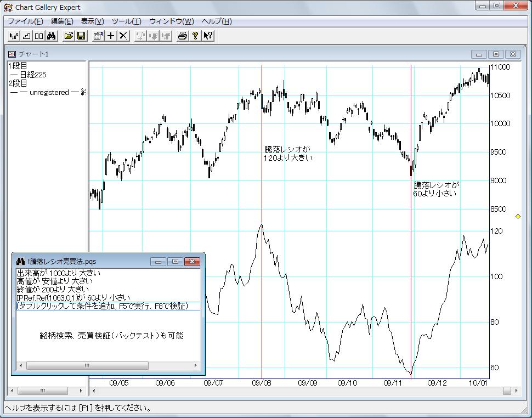Print the chart using the printer icon
This screenshot has width=532, height=418.
pos(183,36)
